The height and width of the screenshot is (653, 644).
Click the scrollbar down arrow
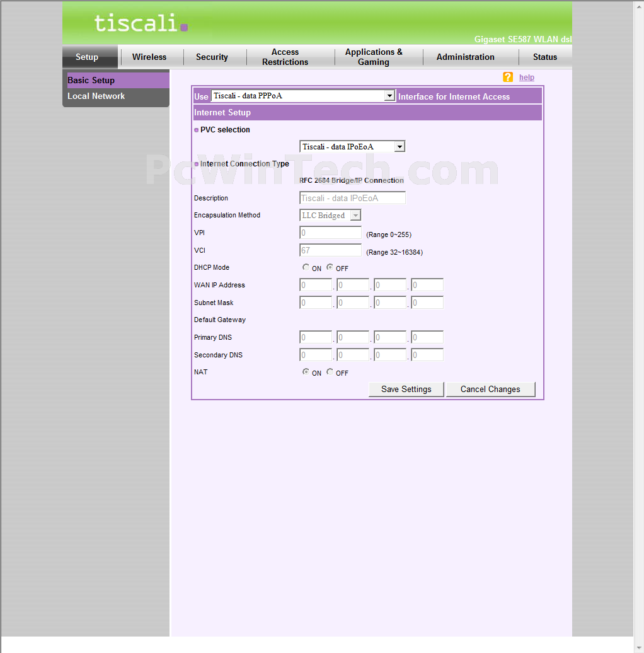click(x=638, y=648)
